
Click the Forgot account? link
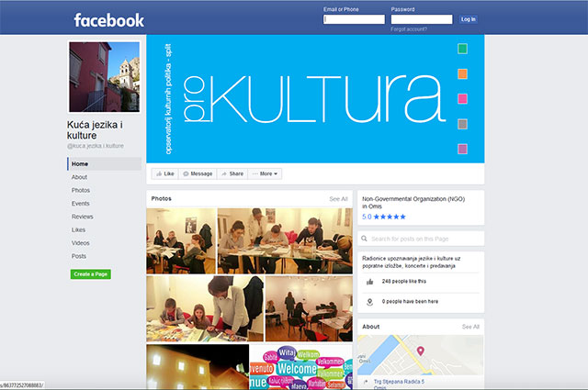(409, 29)
